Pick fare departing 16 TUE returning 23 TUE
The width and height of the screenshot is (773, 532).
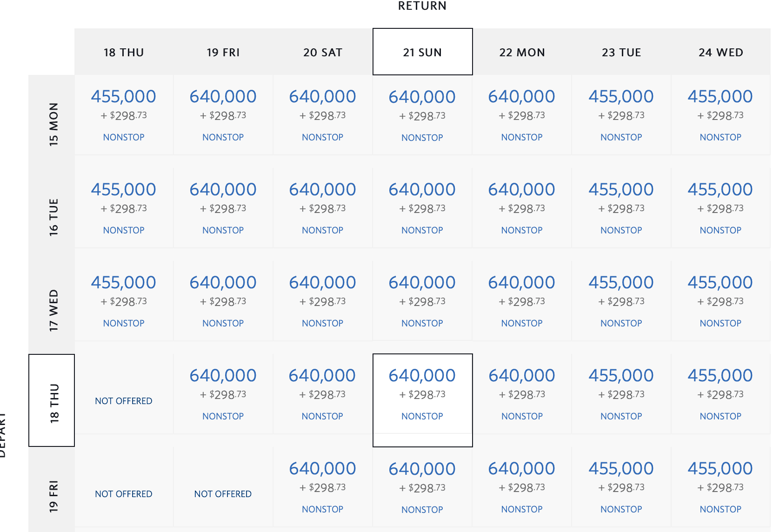click(x=621, y=208)
